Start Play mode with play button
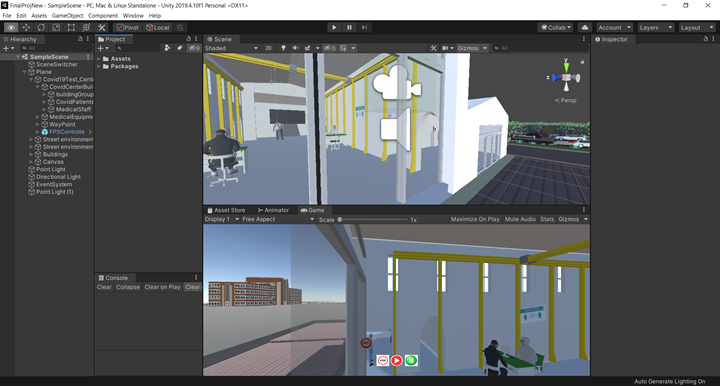The width and height of the screenshot is (720, 386). click(x=334, y=28)
